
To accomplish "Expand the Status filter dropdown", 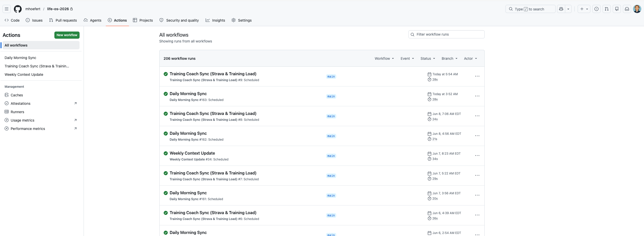I will (428, 58).
